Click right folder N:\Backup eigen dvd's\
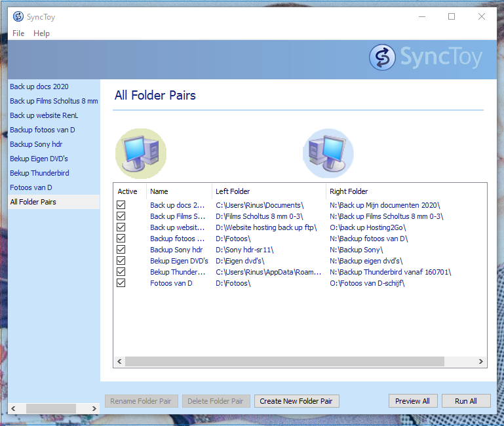Viewport: 504px width, 426px height. (366, 261)
